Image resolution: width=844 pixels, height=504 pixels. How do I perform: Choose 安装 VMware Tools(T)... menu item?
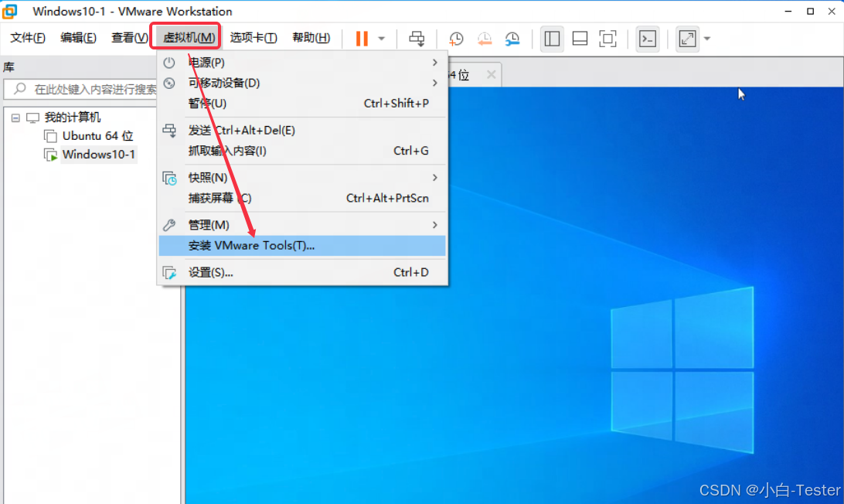pyautogui.click(x=302, y=246)
